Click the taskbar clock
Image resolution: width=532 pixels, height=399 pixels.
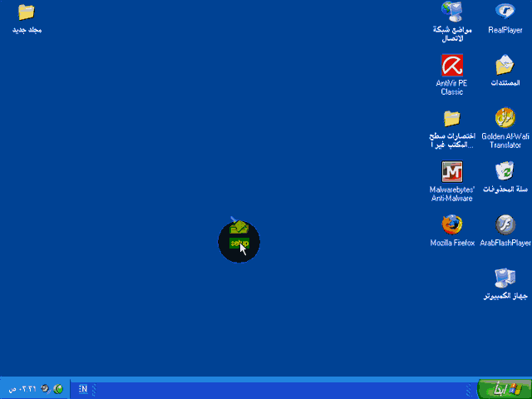click(x=22, y=389)
